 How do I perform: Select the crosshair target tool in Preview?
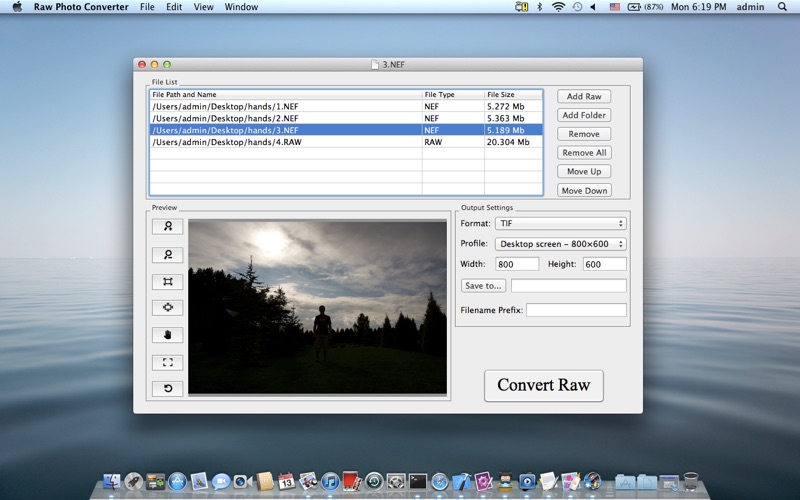[x=167, y=308]
